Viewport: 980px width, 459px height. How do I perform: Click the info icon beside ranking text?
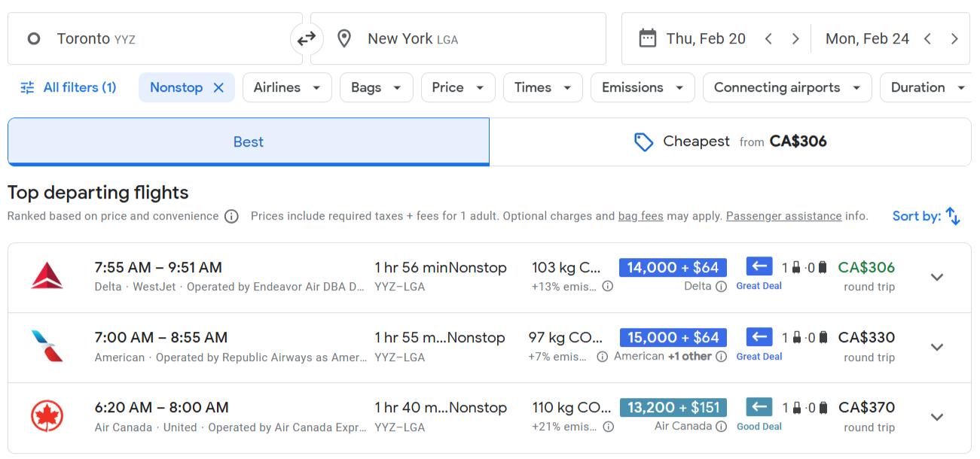(x=232, y=217)
